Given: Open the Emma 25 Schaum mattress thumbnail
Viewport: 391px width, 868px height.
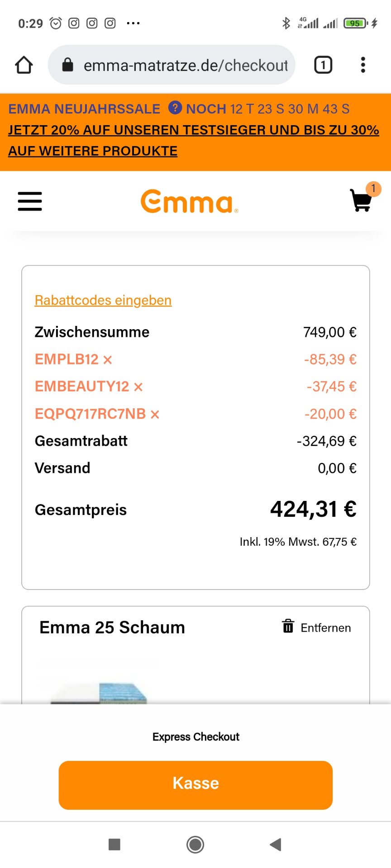Looking at the screenshot, I should [99, 683].
